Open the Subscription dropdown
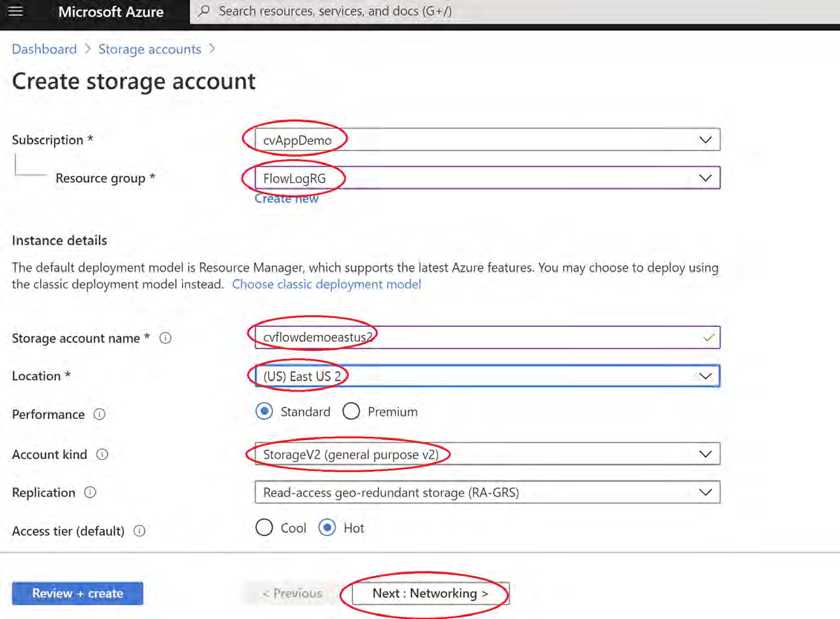The image size is (840, 619). pos(487,140)
